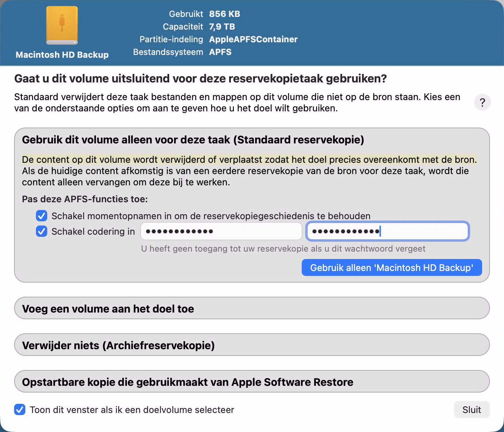
Task: Open the help question mark button
Action: coord(483,102)
